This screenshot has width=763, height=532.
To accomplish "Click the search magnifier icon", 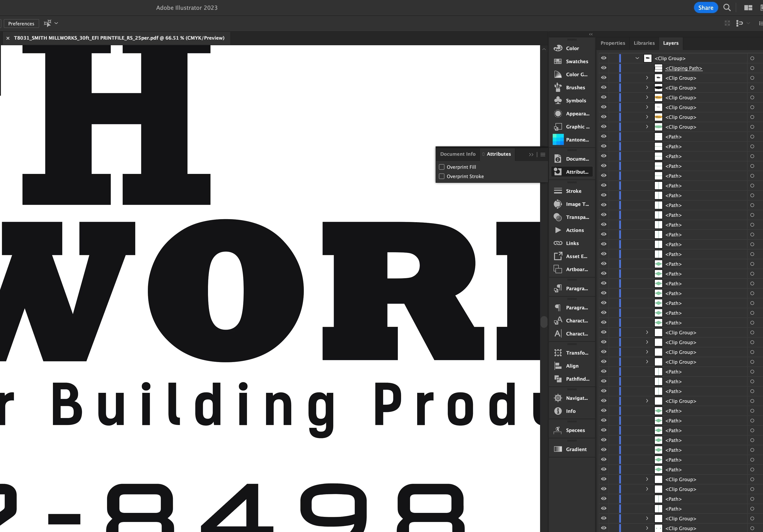I will pyautogui.click(x=727, y=8).
